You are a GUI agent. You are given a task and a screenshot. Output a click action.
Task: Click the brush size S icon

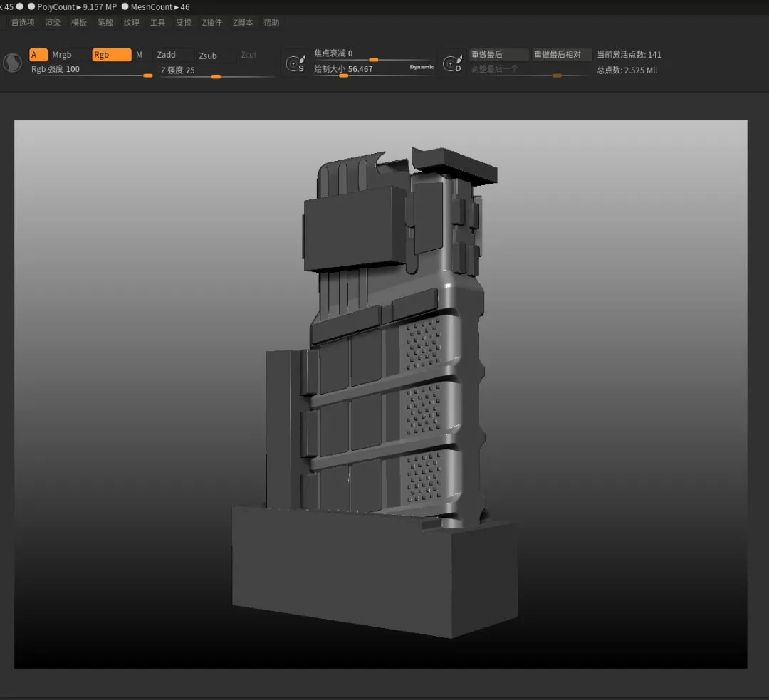point(295,64)
